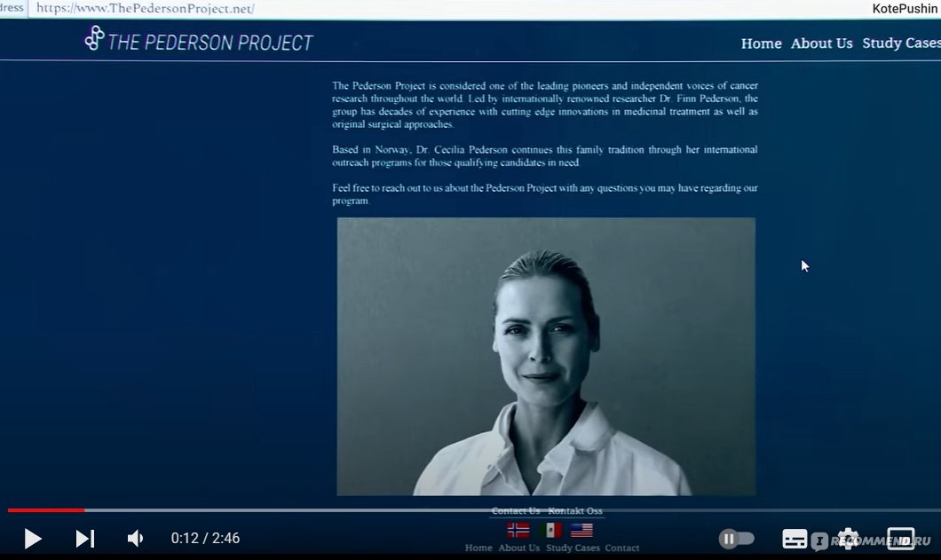Open Home in the top navigation
Viewport: 941px width, 560px height.
tap(761, 43)
